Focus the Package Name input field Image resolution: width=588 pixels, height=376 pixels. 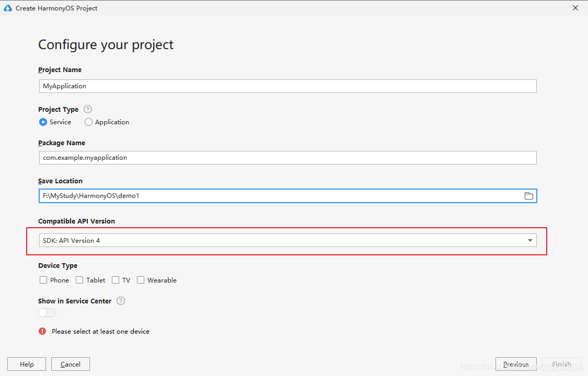(x=287, y=158)
